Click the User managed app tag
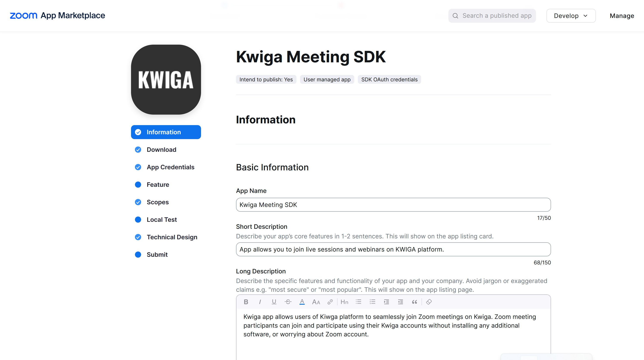 click(x=327, y=79)
